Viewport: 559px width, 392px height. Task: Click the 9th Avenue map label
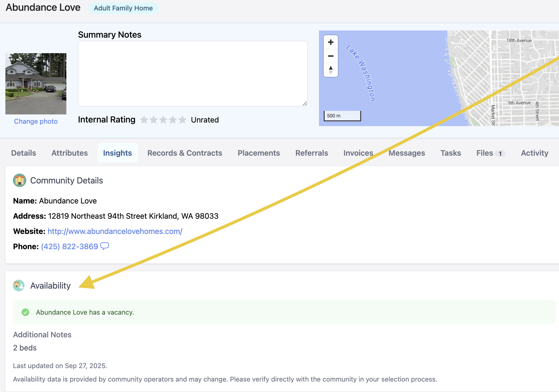pyautogui.click(x=519, y=103)
